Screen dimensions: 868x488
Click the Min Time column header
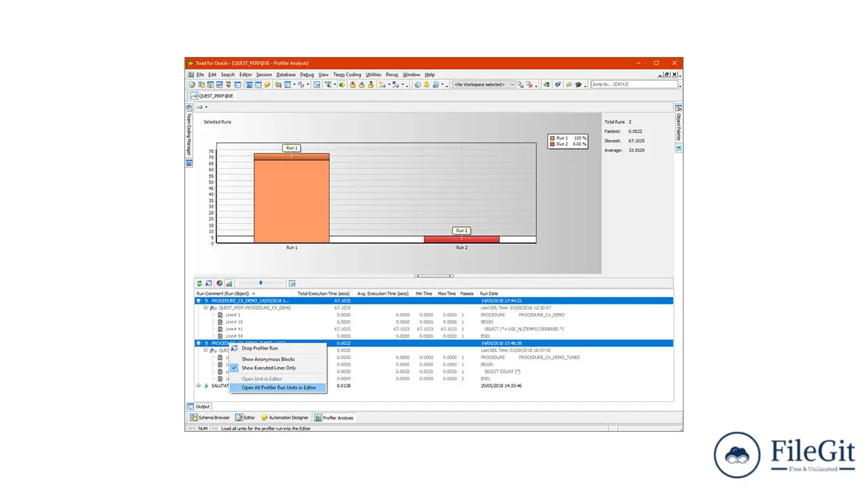click(424, 293)
